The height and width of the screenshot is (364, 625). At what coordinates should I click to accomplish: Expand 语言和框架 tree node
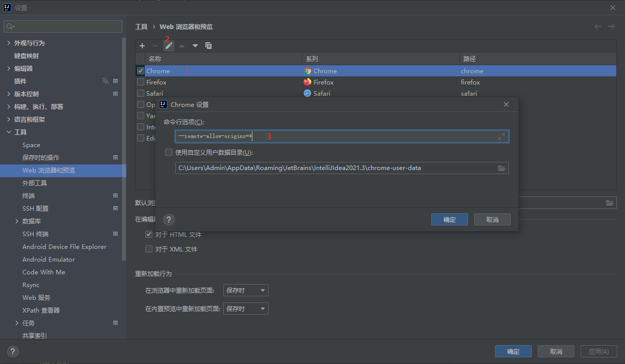(9, 119)
